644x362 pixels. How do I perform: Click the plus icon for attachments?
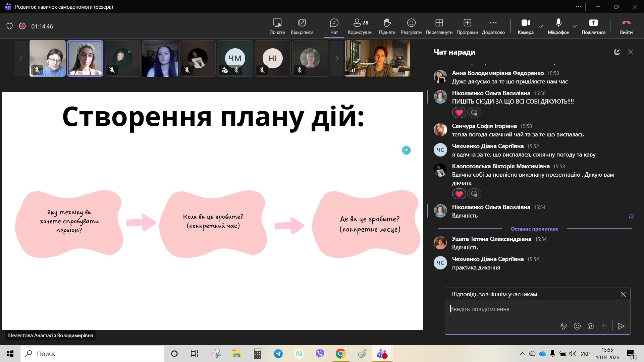[x=604, y=326]
